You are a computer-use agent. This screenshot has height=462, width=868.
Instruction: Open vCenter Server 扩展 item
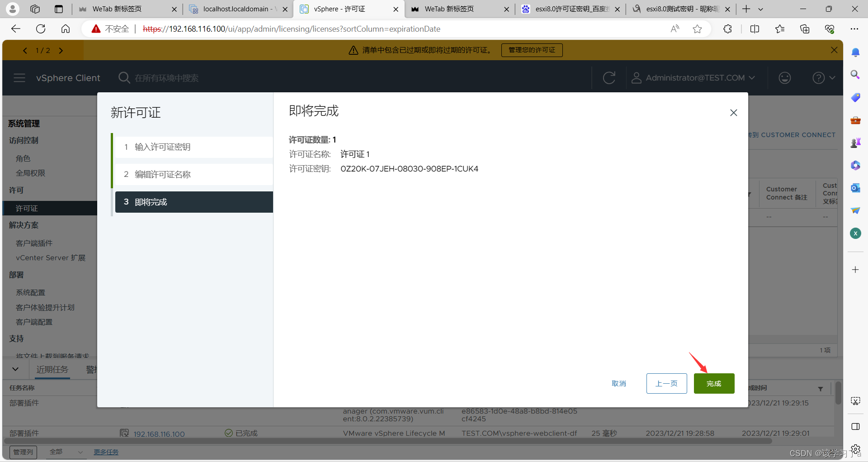pyautogui.click(x=51, y=257)
